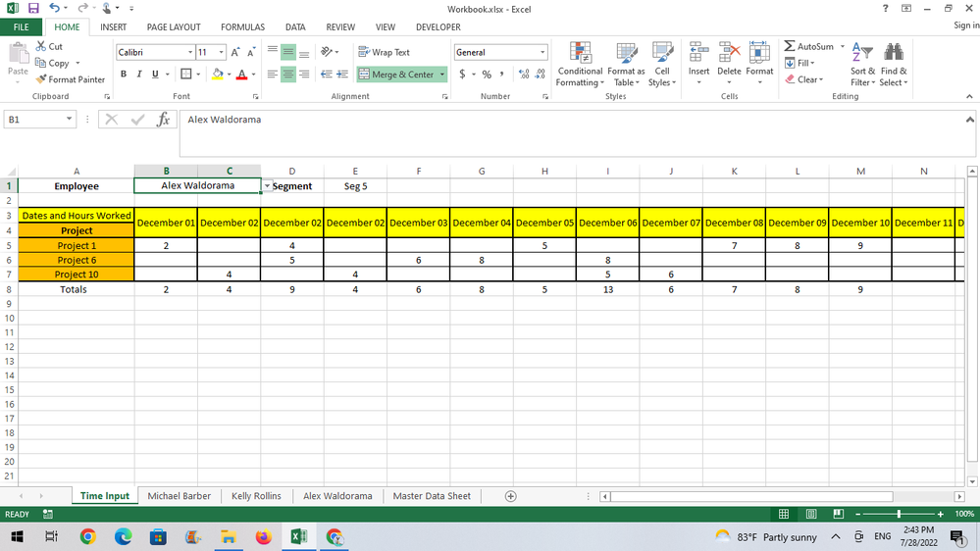The width and height of the screenshot is (980, 551).
Task: Toggle Align Right alignment
Action: tap(304, 74)
